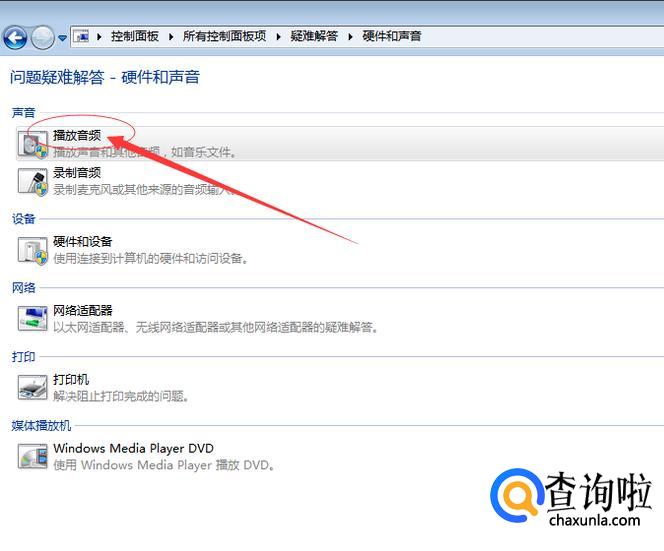
Task: Return to 疑难解答 via the breadcrumb
Action: [x=314, y=36]
